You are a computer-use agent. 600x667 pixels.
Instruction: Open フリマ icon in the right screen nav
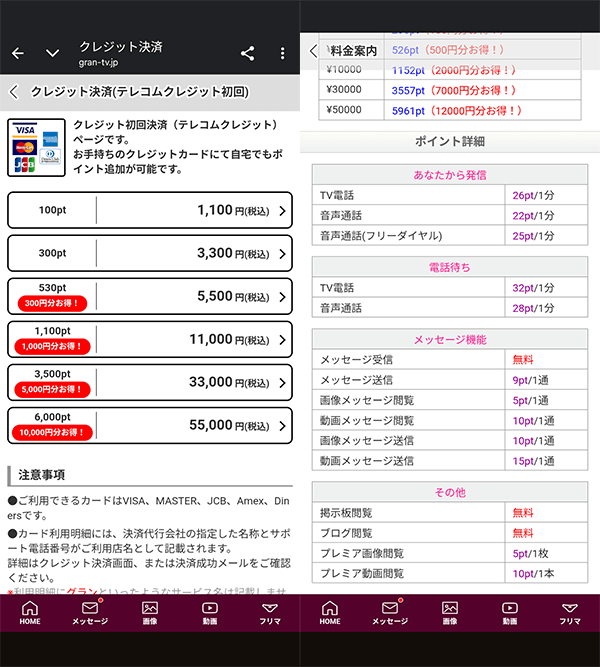point(570,613)
